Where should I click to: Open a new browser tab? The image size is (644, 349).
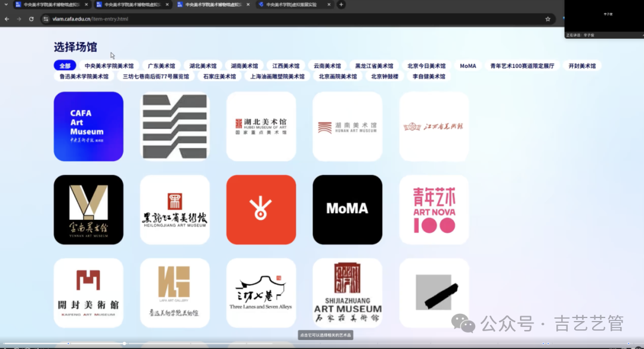[x=341, y=5]
